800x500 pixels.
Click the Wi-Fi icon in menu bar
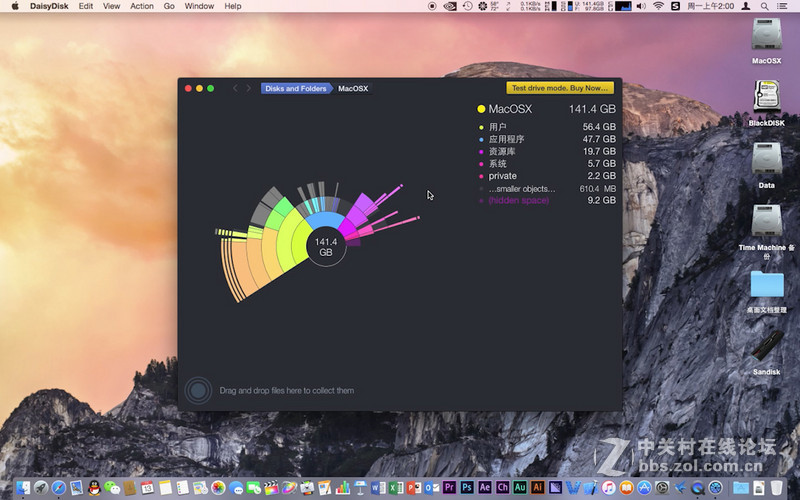pyautogui.click(x=658, y=6)
